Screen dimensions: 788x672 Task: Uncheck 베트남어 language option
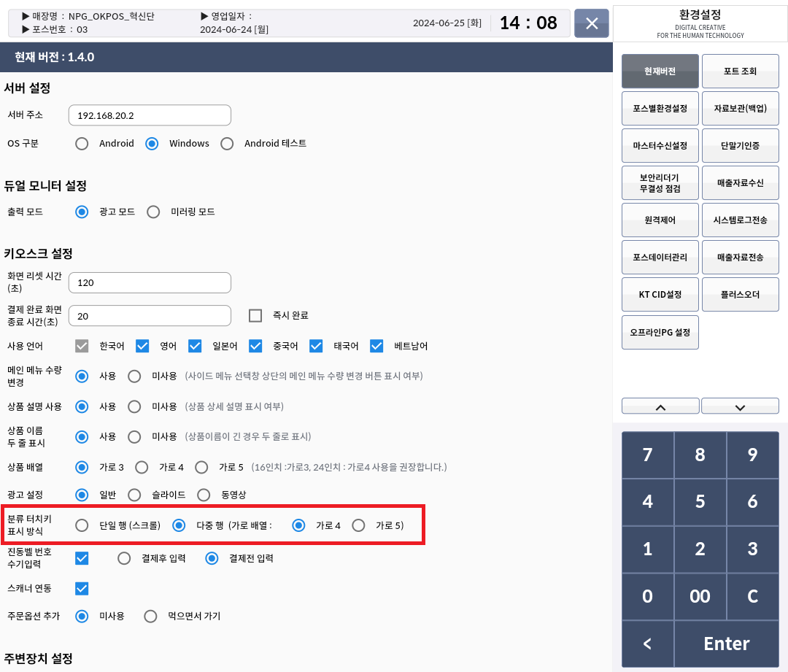[x=376, y=346]
